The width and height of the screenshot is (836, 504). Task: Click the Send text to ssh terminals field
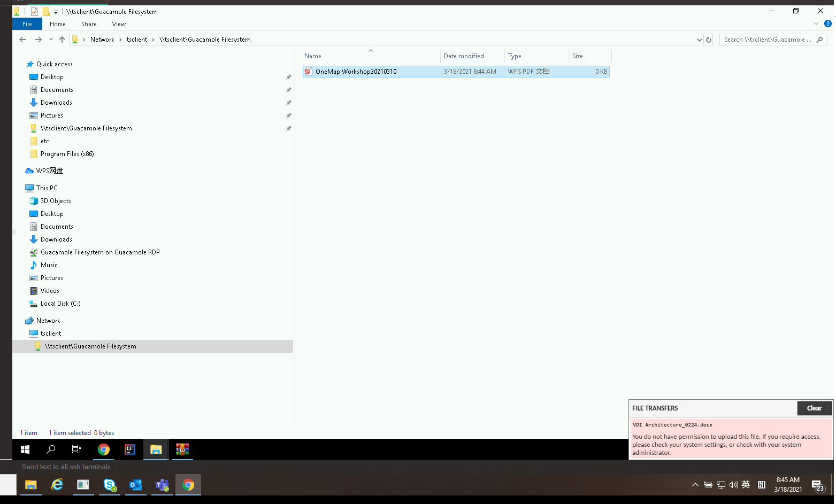[70, 467]
